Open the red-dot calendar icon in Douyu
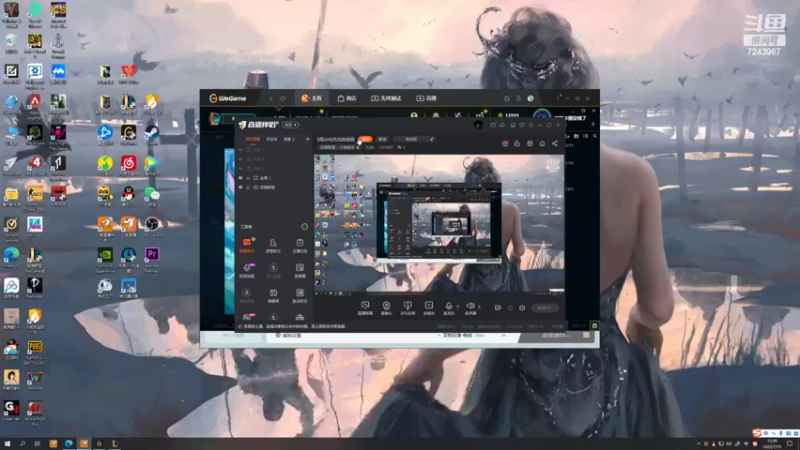The width and height of the screenshot is (800, 450). [505, 144]
